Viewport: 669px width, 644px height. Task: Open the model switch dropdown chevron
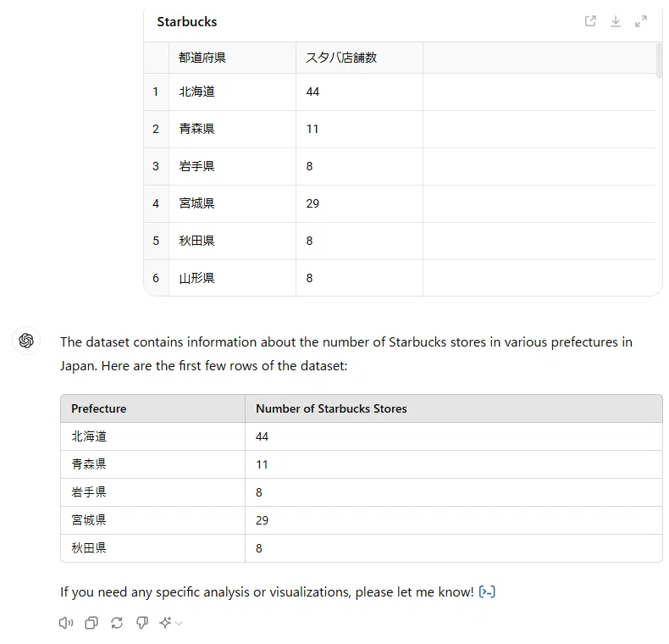coord(179,624)
